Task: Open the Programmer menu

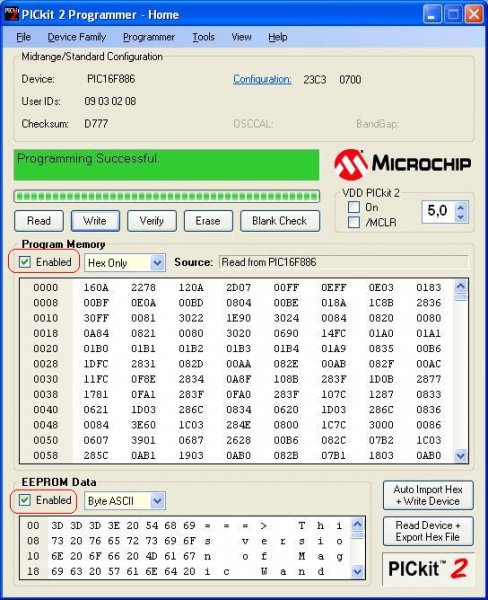Action: click(x=149, y=37)
